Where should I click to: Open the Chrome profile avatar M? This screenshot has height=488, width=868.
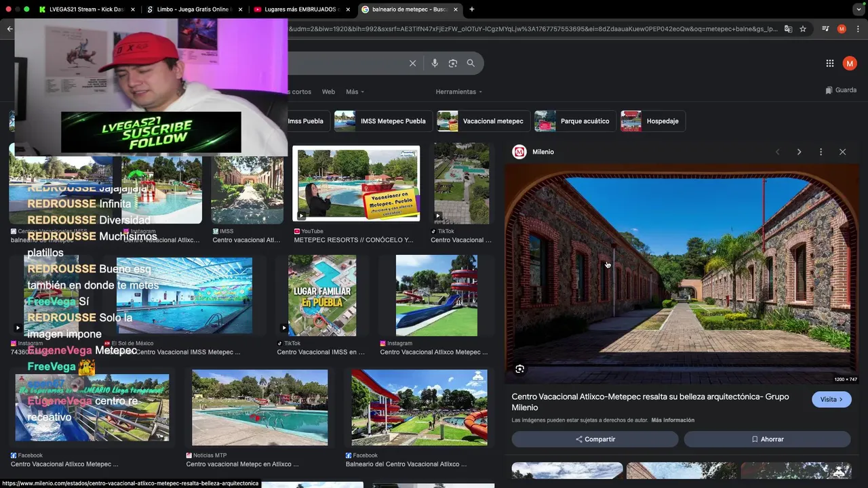click(x=842, y=29)
